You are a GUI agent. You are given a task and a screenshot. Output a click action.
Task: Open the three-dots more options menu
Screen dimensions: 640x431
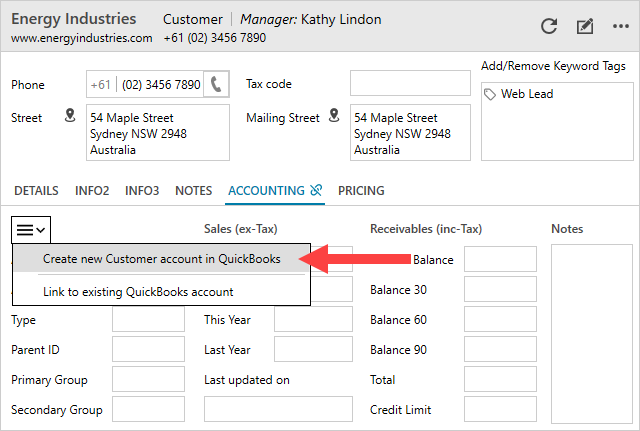[x=622, y=27]
